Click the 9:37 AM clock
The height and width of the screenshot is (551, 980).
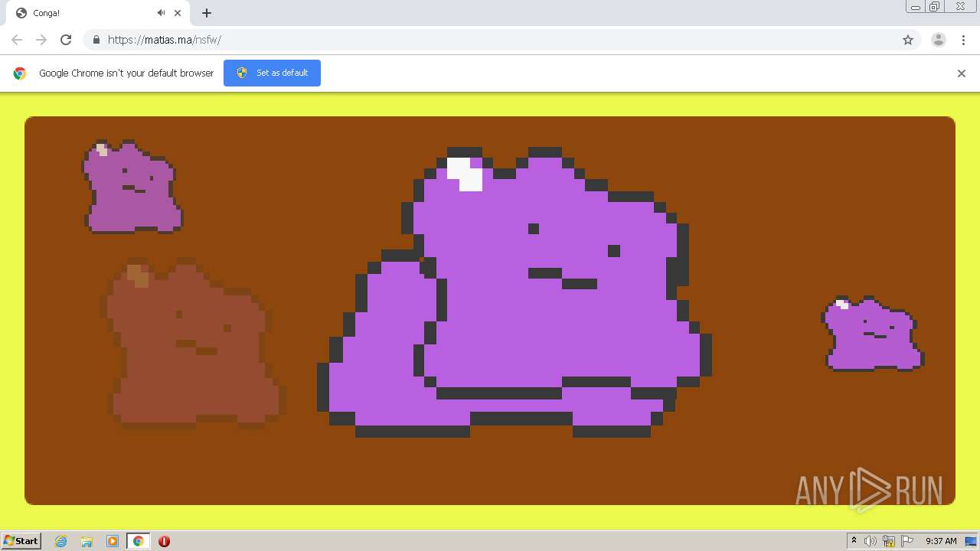click(941, 541)
